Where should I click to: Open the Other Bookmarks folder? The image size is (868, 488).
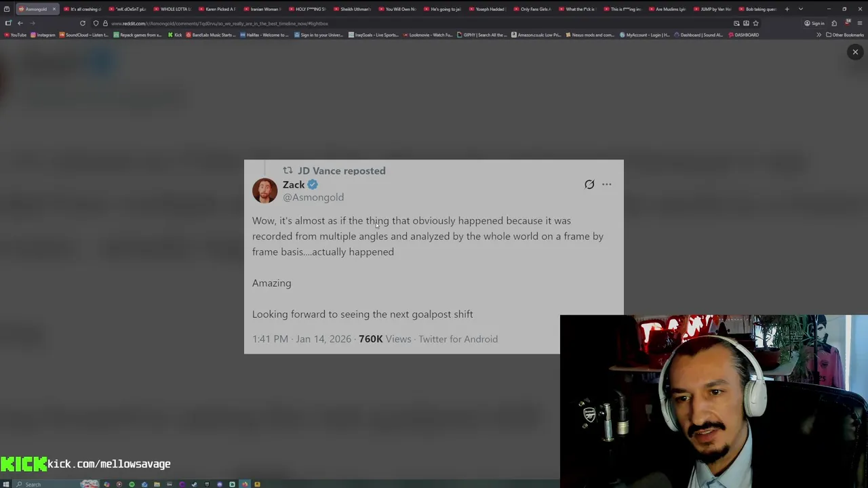pos(845,35)
